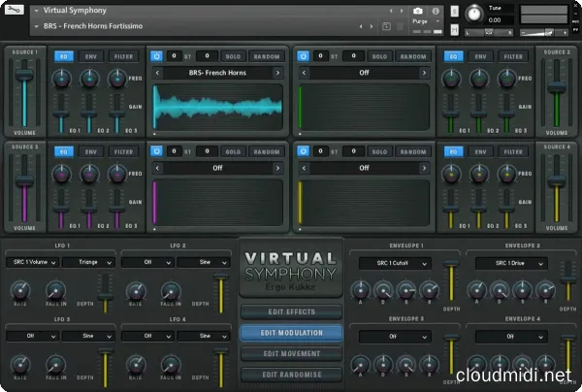
Task: Click RANDOM button for Source 1
Action: (x=267, y=56)
